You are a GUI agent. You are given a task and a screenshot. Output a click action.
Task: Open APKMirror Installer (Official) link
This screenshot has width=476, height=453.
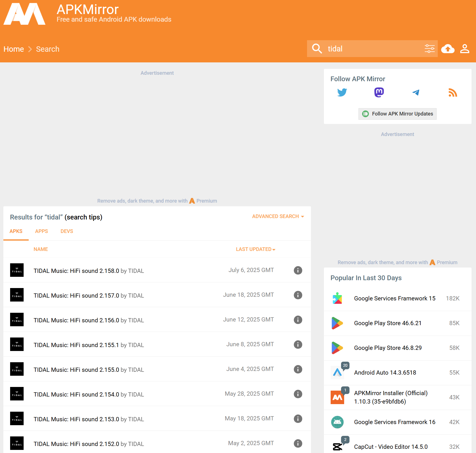pyautogui.click(x=391, y=397)
